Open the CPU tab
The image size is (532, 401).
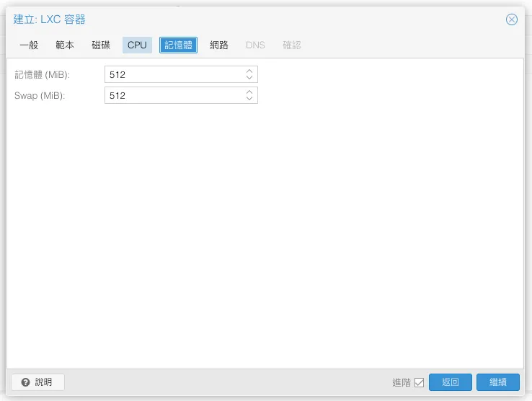pyautogui.click(x=137, y=45)
